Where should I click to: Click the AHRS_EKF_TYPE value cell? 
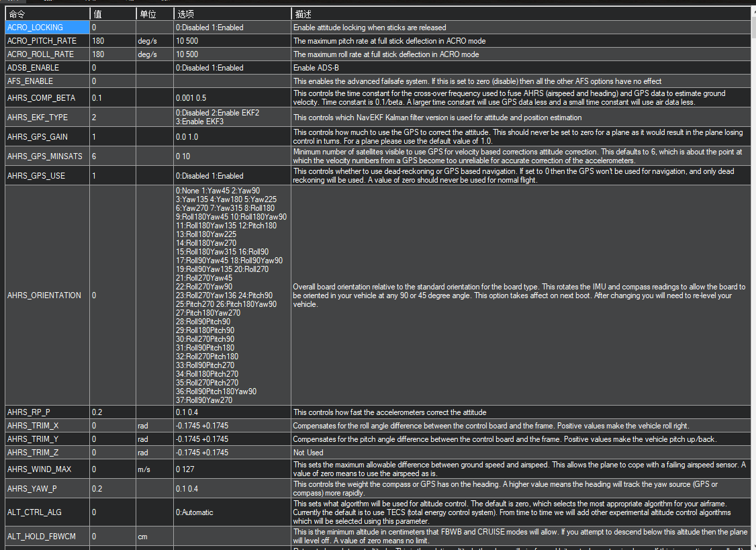click(x=113, y=118)
